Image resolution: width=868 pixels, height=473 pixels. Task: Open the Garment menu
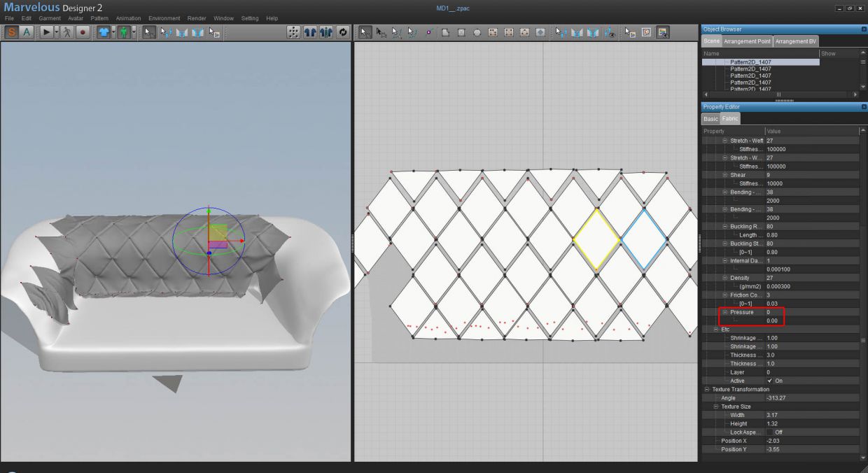[49, 18]
